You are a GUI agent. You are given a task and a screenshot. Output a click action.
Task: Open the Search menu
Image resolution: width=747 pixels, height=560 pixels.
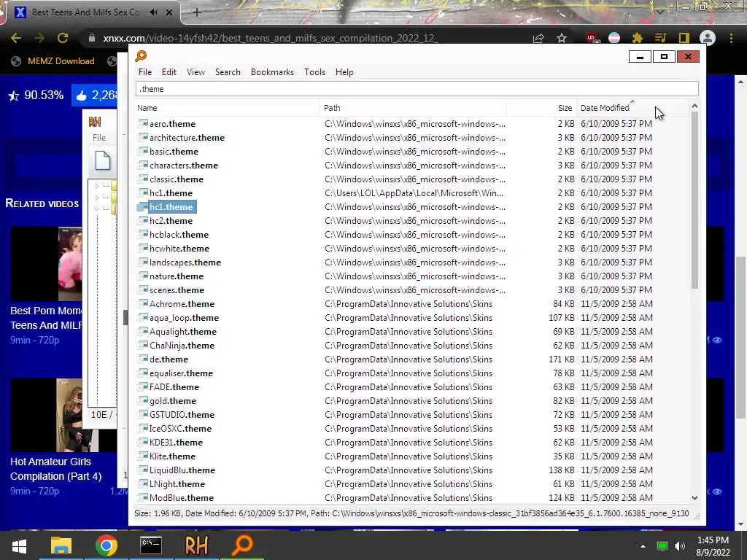click(x=228, y=72)
